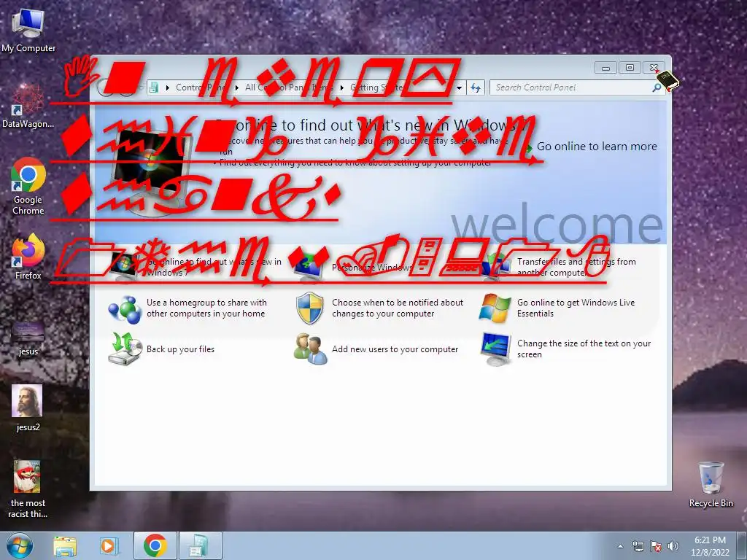
Task: Open the Recycle Bin
Action: (711, 484)
